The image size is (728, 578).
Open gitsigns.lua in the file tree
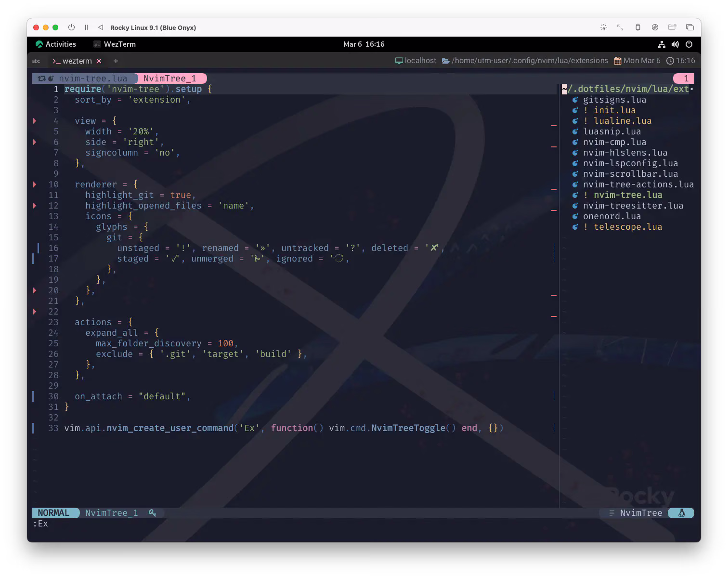tap(614, 100)
